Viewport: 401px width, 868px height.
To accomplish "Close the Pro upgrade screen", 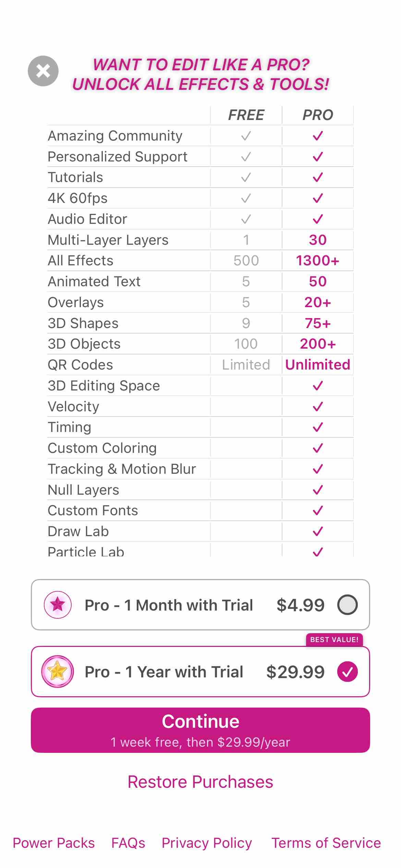I will [43, 71].
